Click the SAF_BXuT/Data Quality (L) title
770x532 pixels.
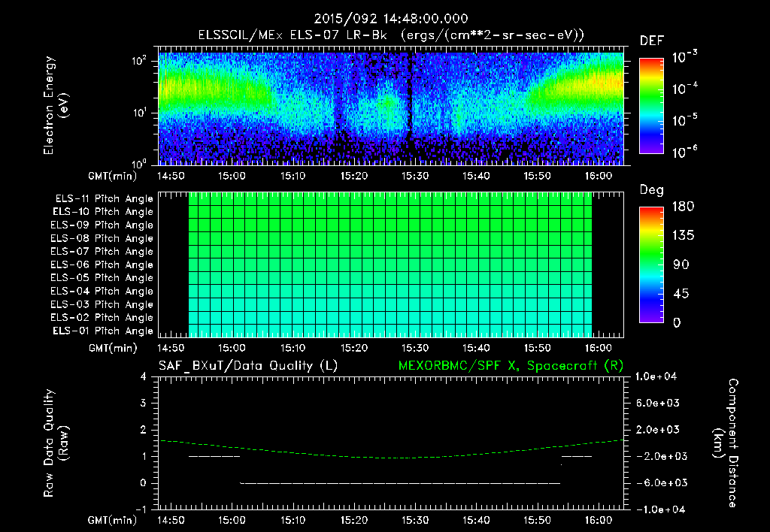tap(248, 366)
